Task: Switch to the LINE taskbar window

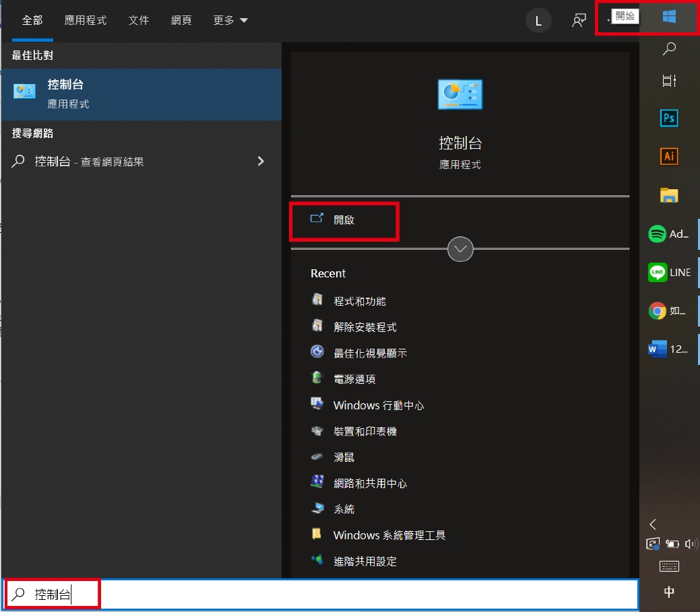Action: (x=669, y=272)
